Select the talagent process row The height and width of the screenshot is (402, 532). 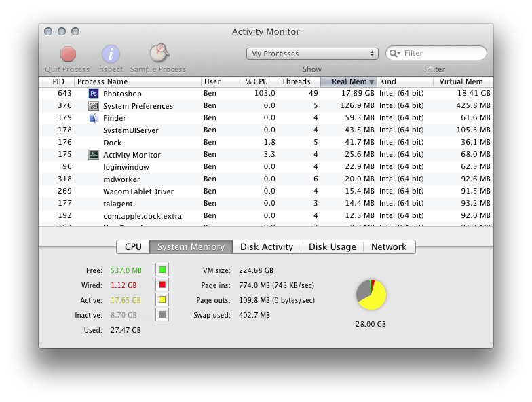266,204
